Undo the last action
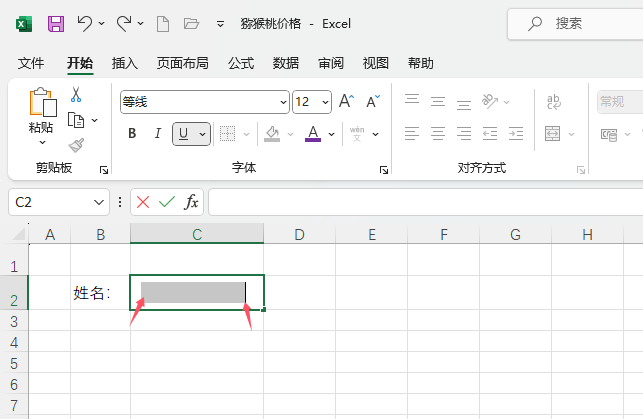 [x=84, y=23]
